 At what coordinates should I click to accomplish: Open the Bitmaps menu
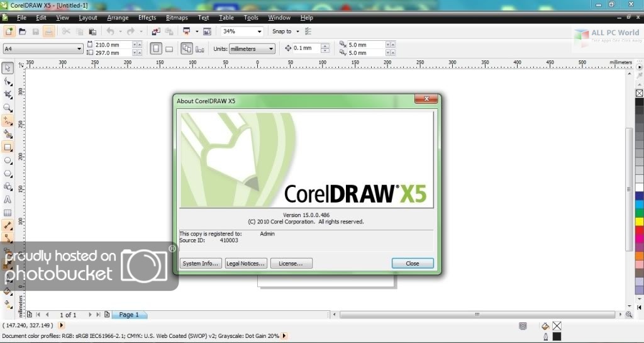177,18
